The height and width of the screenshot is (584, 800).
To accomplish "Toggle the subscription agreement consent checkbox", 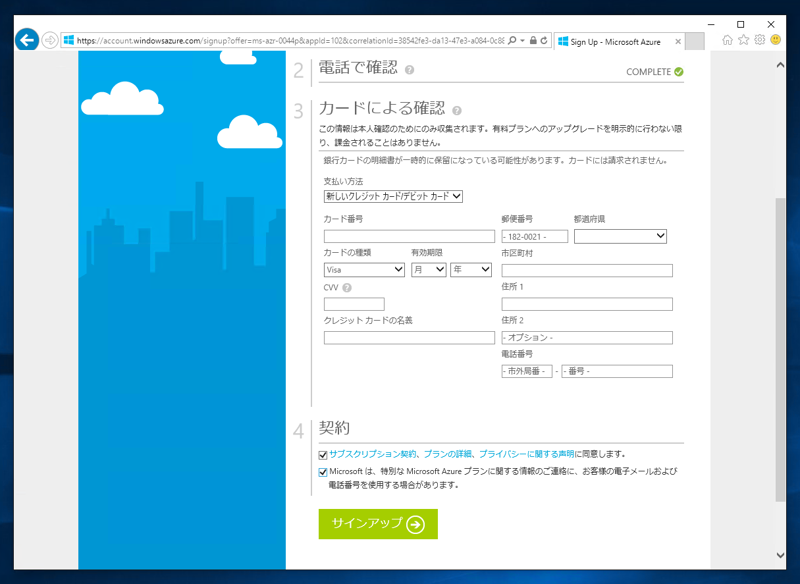I will tap(323, 455).
